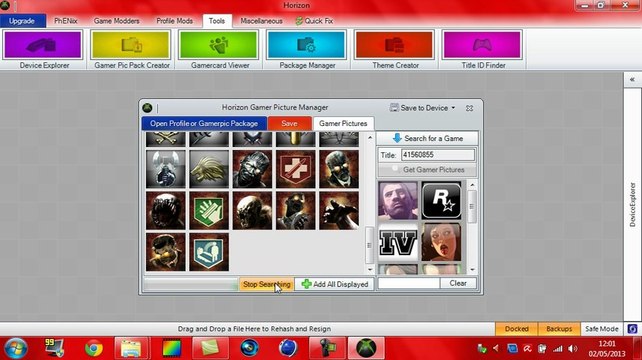The height and width of the screenshot is (360, 642).
Task: Open the Game Modders tab
Action: (x=116, y=21)
